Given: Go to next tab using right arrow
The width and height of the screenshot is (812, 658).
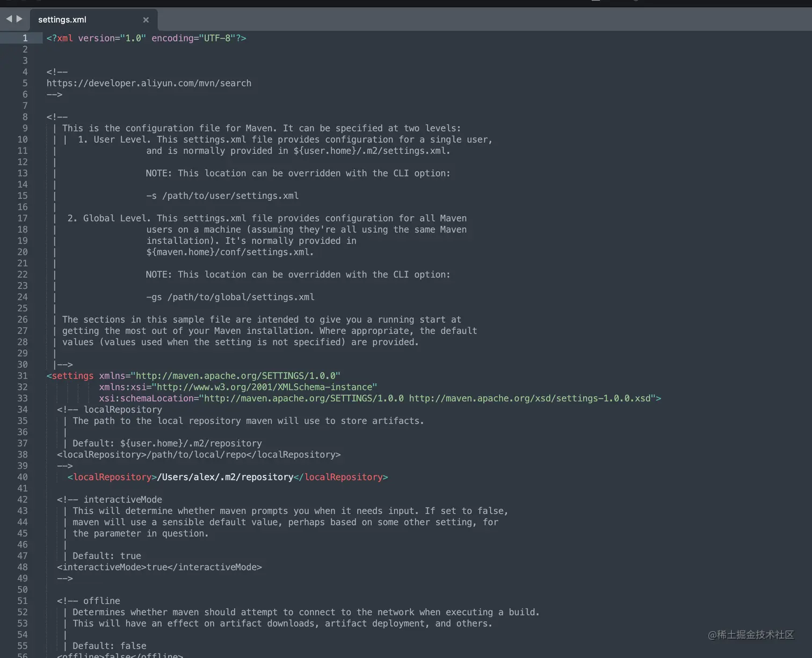Looking at the screenshot, I should 20,19.
